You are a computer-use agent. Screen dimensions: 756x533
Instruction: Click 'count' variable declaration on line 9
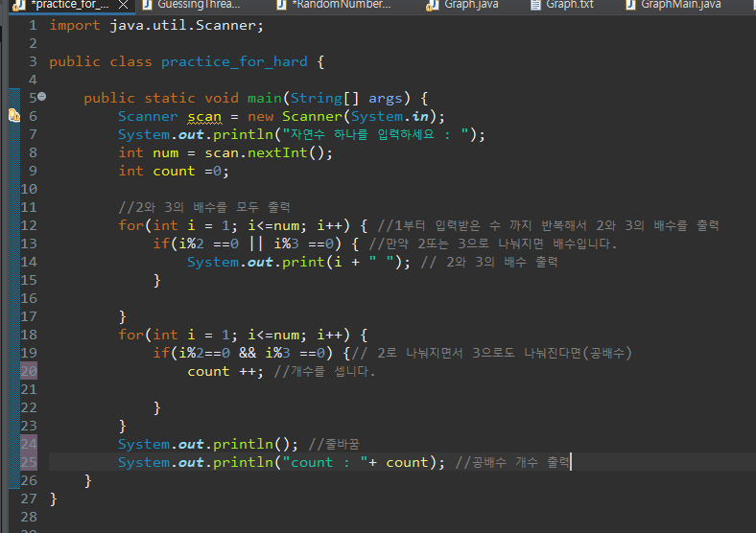[x=174, y=171]
